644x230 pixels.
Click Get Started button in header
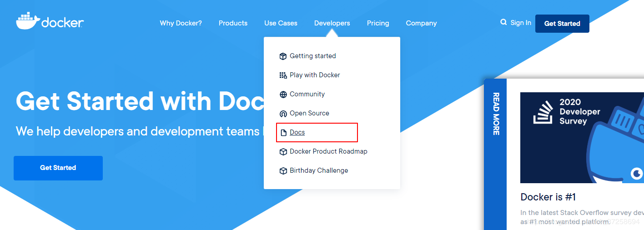click(562, 24)
